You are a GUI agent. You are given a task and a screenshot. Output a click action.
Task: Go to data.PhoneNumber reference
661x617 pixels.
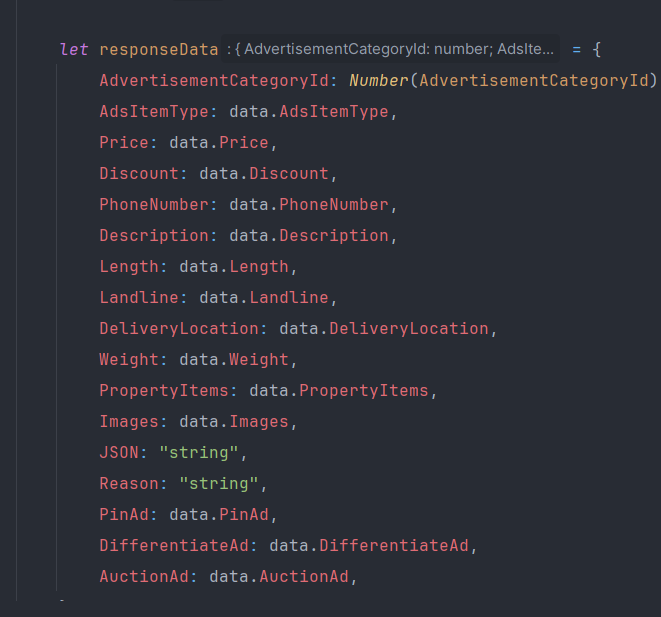pyautogui.click(x=309, y=204)
